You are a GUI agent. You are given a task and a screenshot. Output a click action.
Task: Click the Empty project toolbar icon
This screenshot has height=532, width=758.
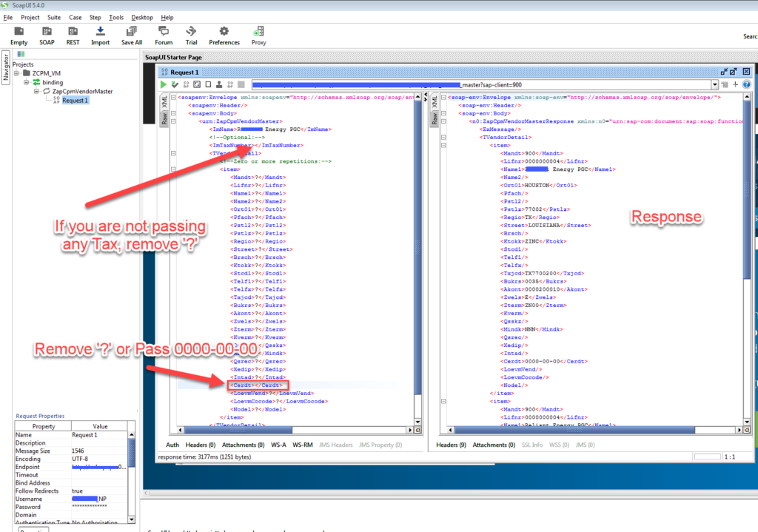(x=19, y=32)
